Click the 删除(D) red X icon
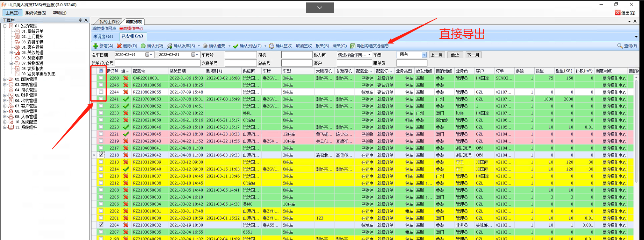The image size is (644, 240). 119,46
